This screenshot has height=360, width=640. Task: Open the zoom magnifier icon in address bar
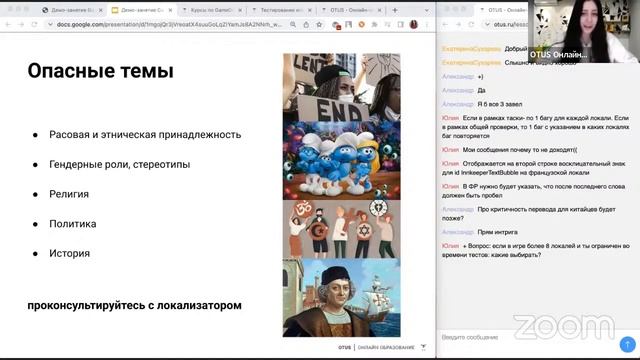[293, 24]
